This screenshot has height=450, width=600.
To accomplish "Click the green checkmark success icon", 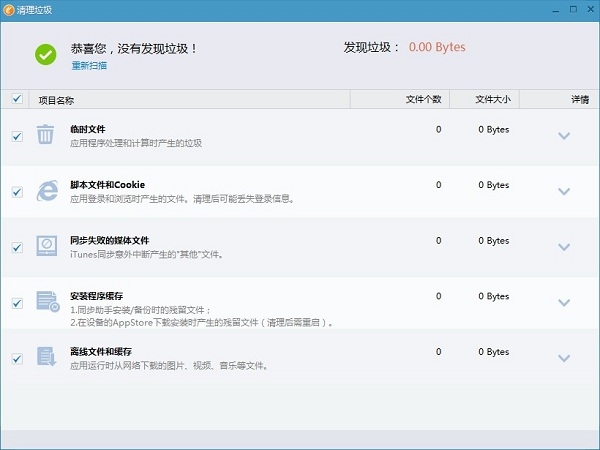I will [46, 55].
